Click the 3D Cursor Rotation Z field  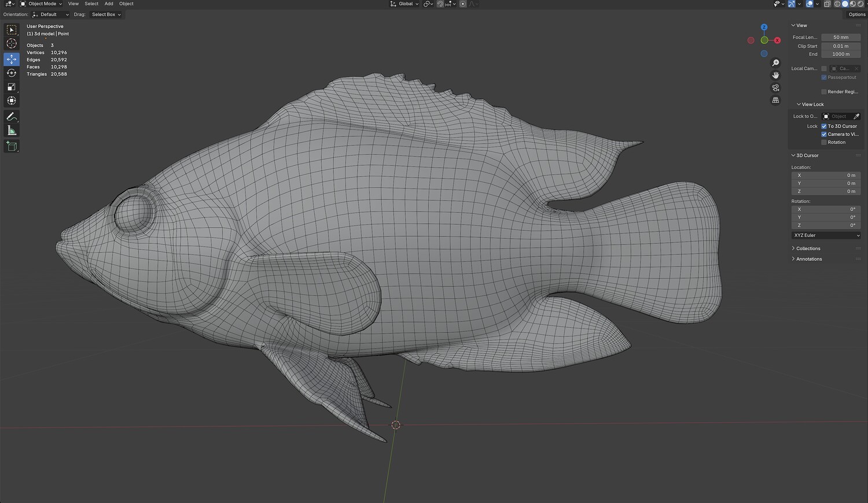click(826, 225)
